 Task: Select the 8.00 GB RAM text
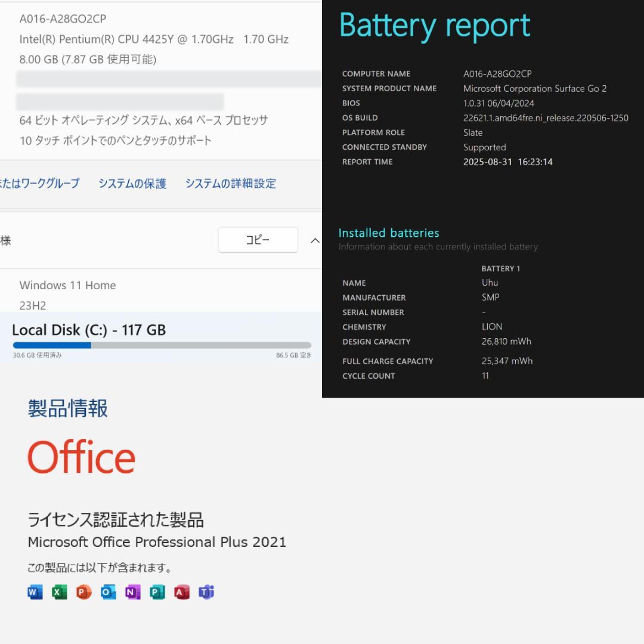click(x=88, y=59)
